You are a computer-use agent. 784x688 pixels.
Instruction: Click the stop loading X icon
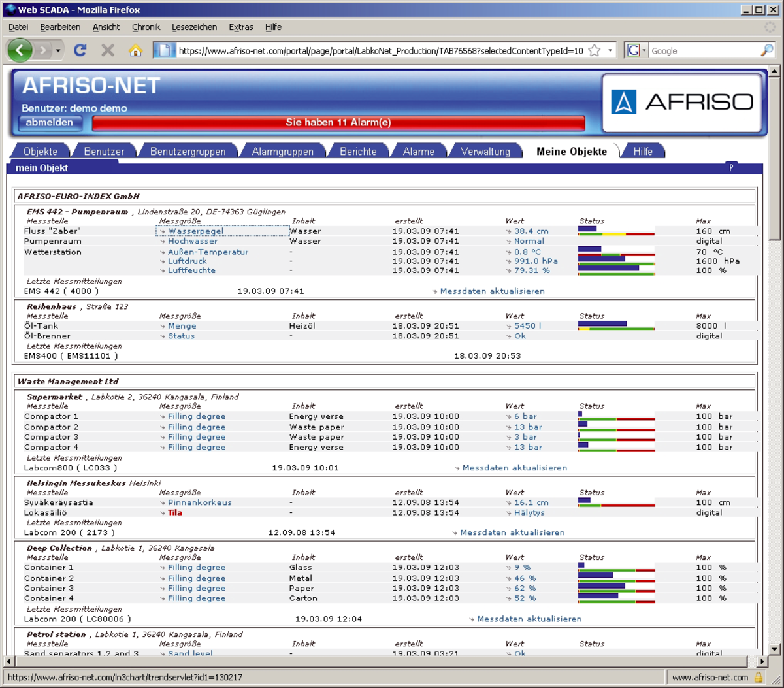[108, 50]
